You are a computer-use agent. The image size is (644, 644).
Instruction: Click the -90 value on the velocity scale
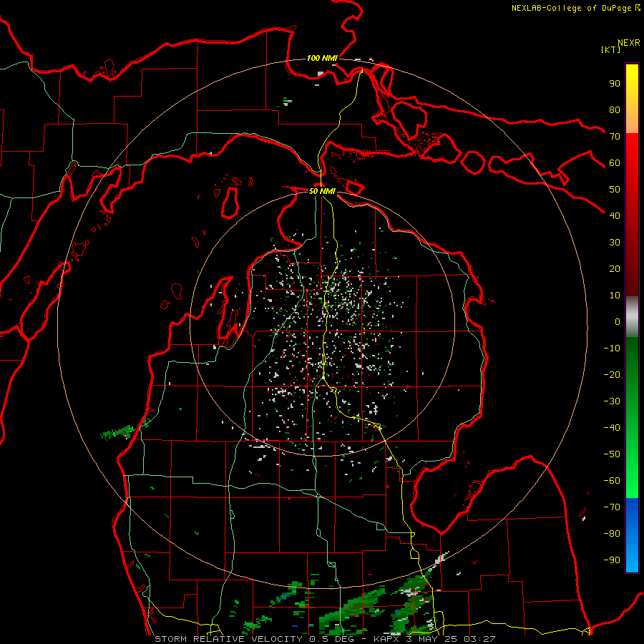[612, 560]
